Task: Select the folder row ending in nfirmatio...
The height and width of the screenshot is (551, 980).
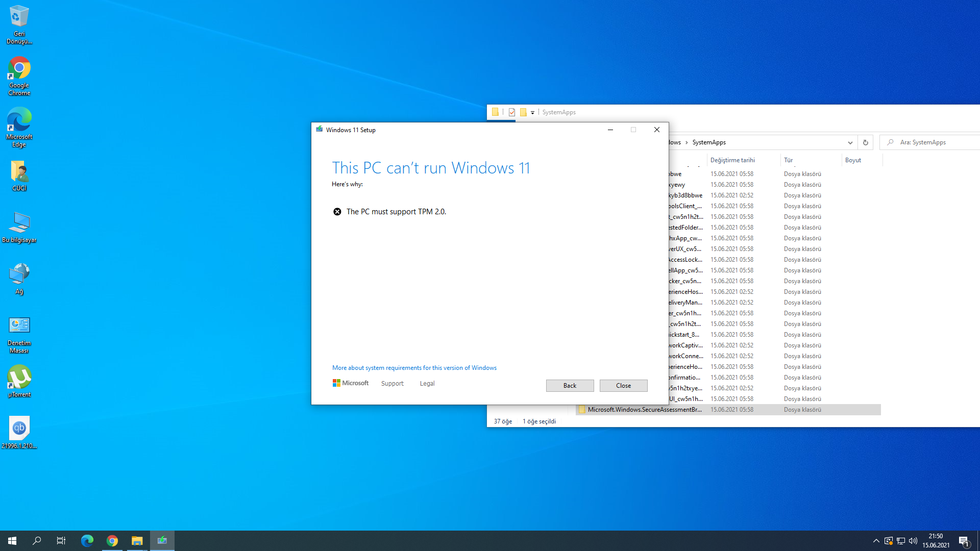Action: (775, 378)
